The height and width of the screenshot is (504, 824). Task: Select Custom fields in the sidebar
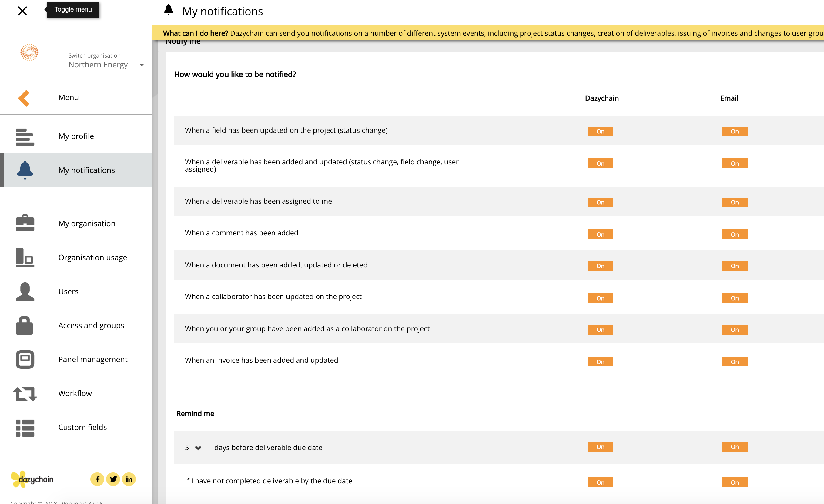click(x=82, y=427)
